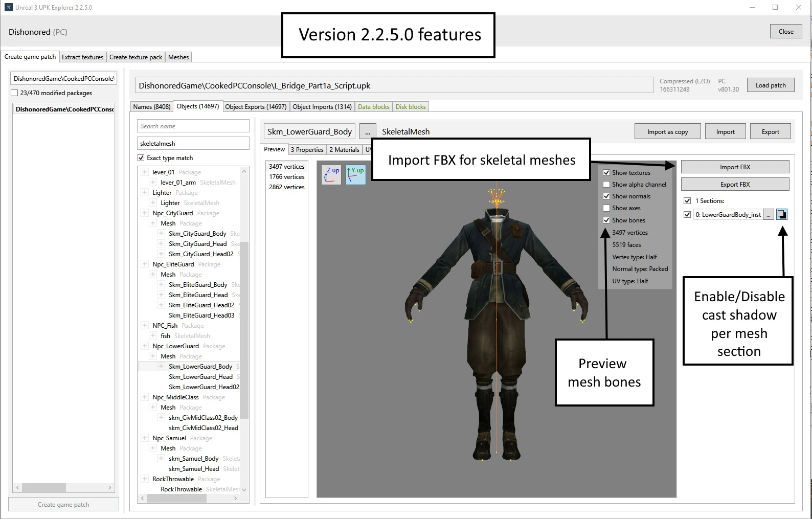812x519 pixels.
Task: Disable the Show textures checkbox
Action: pos(606,173)
